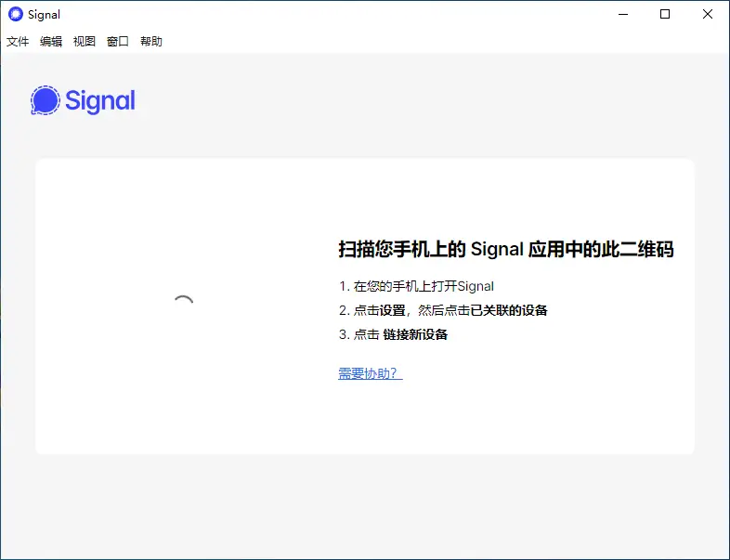Open the 窗口 menu
The height and width of the screenshot is (560, 730).
118,42
